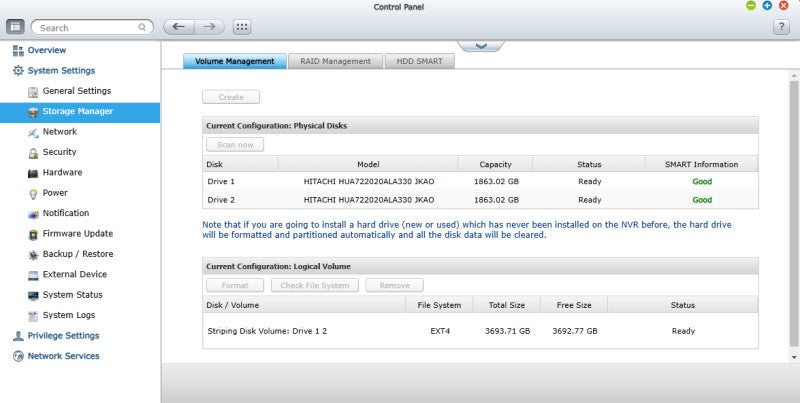Click the External Device icon
The height and width of the screenshot is (403, 800).
click(x=33, y=275)
